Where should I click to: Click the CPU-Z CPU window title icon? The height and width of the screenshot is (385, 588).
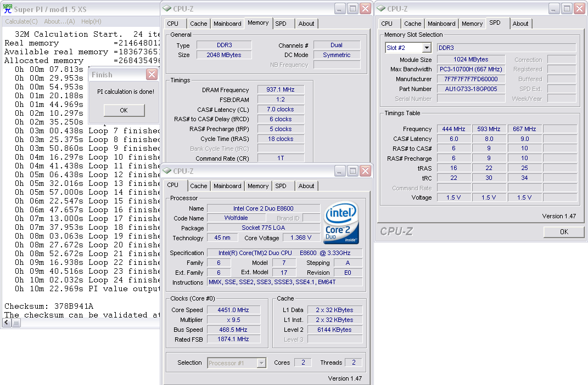point(167,171)
